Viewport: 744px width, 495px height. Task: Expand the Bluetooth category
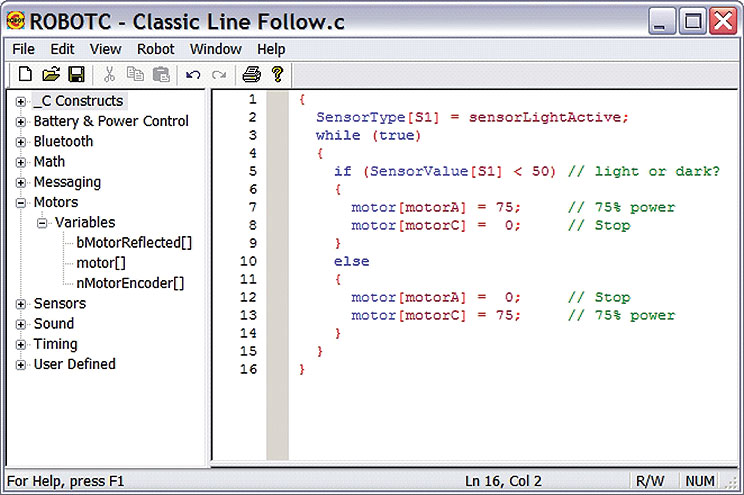click(x=20, y=142)
